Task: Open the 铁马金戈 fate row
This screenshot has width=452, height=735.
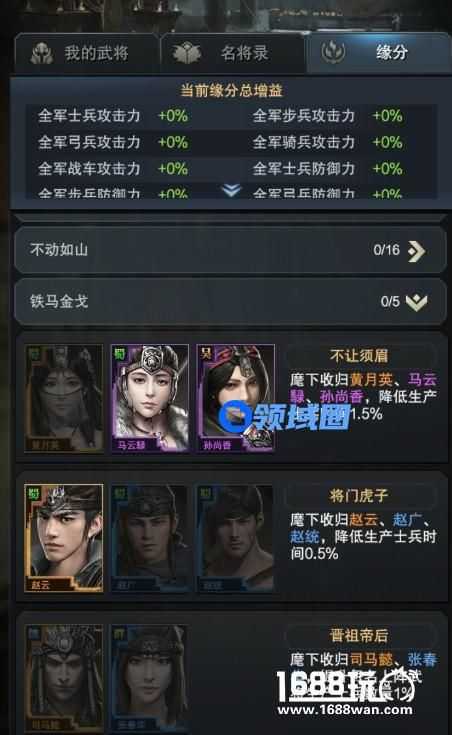Action: point(230,302)
